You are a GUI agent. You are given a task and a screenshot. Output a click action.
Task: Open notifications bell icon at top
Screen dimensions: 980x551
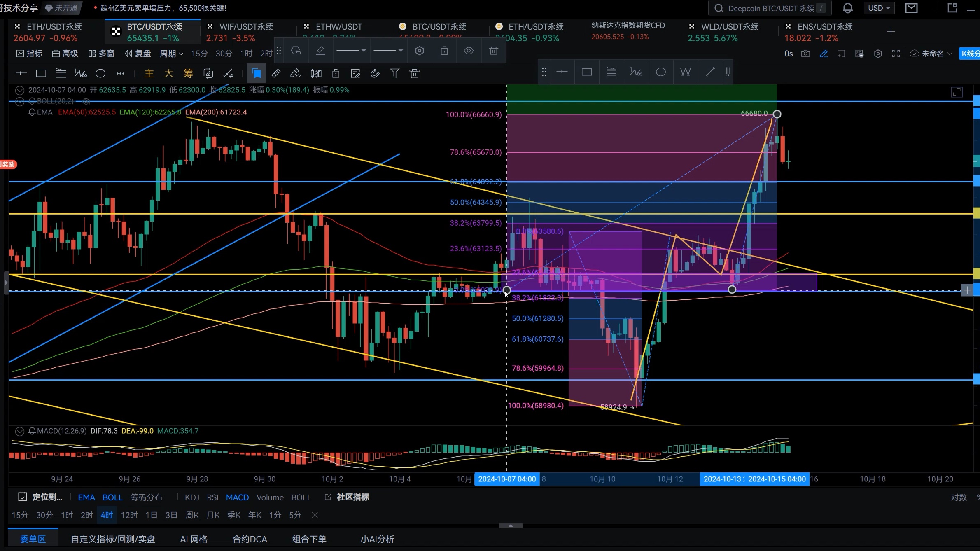click(848, 8)
